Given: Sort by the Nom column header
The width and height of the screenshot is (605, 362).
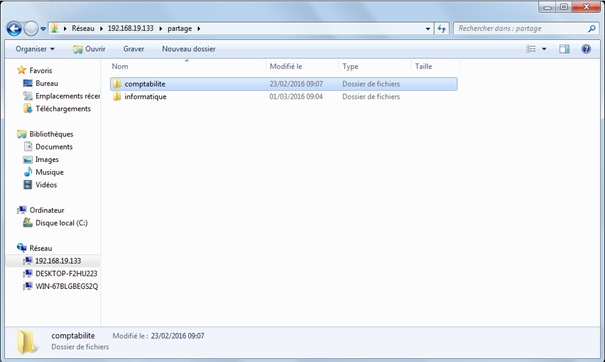Looking at the screenshot, I should 188,66.
